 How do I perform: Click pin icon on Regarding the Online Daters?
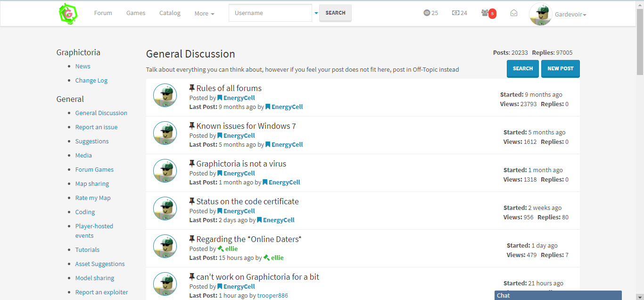tap(192, 239)
